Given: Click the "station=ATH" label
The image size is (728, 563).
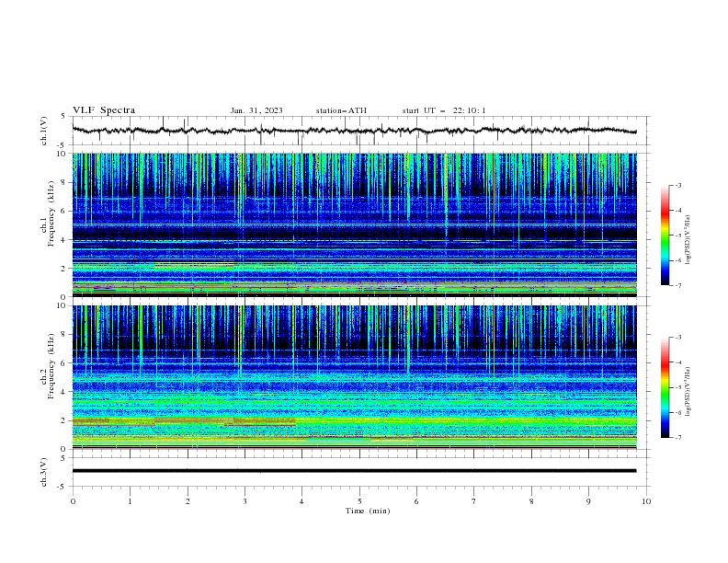Looking at the screenshot, I should pyautogui.click(x=341, y=110).
